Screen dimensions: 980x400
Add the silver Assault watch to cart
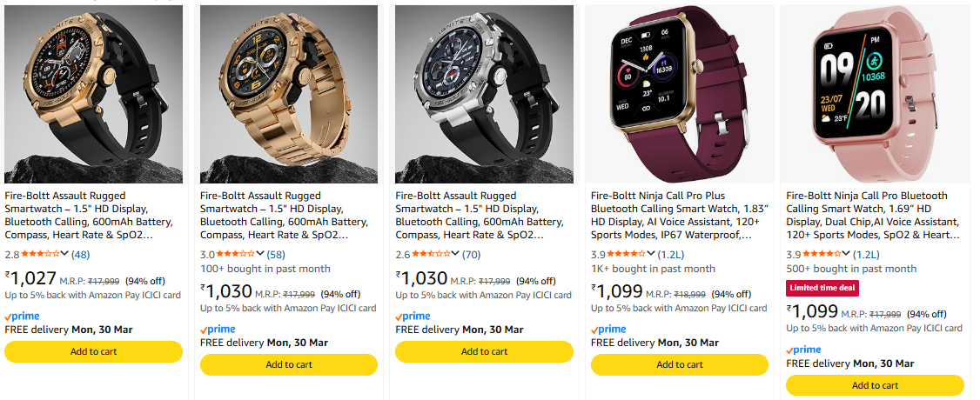point(484,351)
